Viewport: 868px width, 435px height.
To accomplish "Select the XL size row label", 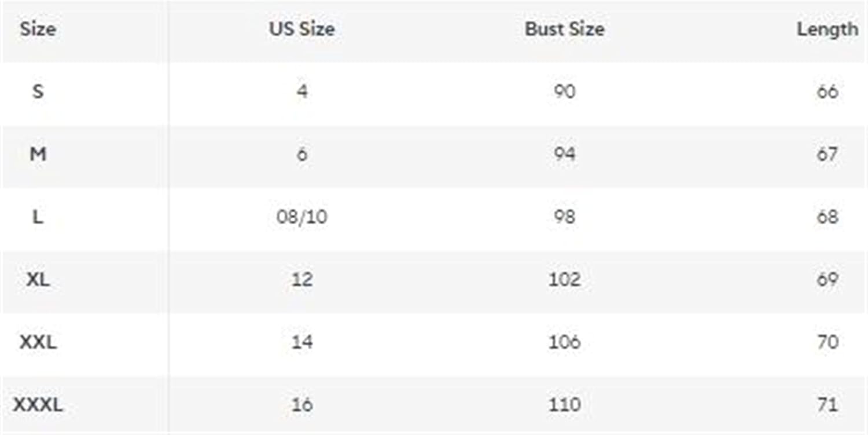I will pyautogui.click(x=38, y=279).
